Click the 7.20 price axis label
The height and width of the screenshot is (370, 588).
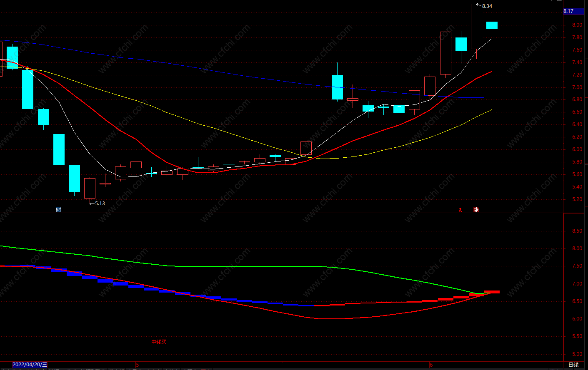click(577, 75)
